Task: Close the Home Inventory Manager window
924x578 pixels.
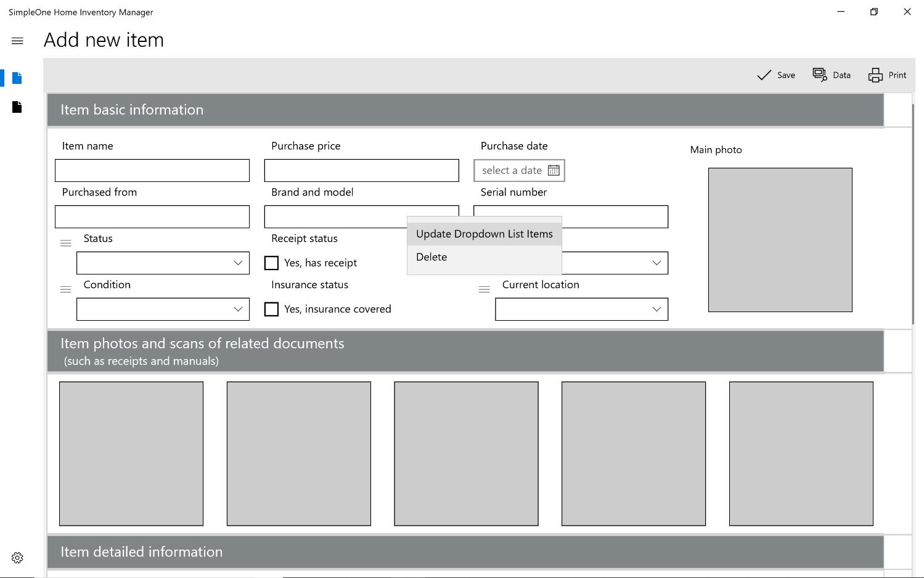Action: click(x=907, y=12)
